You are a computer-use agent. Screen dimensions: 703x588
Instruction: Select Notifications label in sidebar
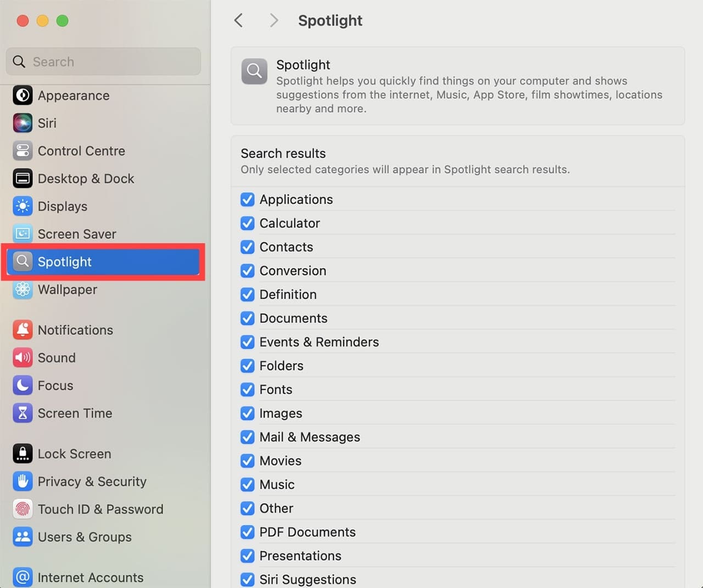click(75, 330)
